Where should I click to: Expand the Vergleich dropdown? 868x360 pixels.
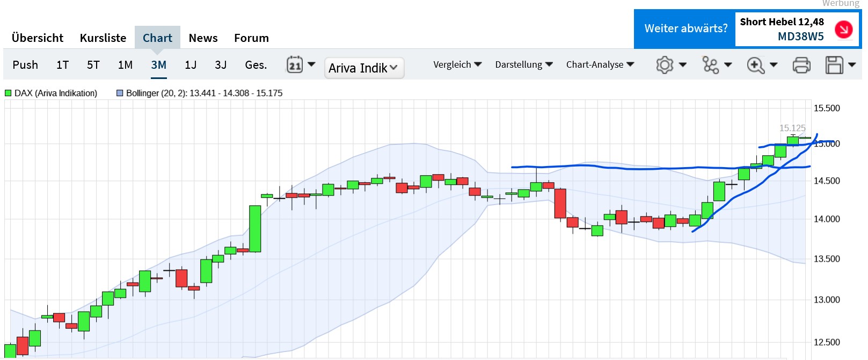coord(457,64)
